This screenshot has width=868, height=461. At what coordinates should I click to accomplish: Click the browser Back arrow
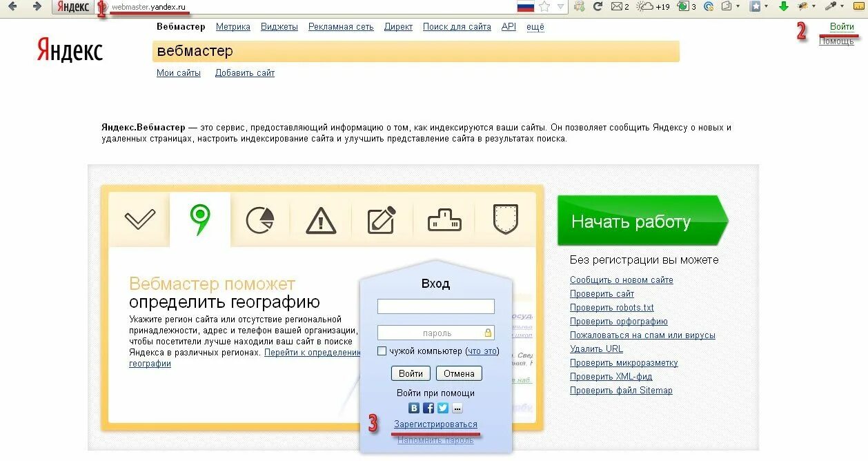[12, 6]
